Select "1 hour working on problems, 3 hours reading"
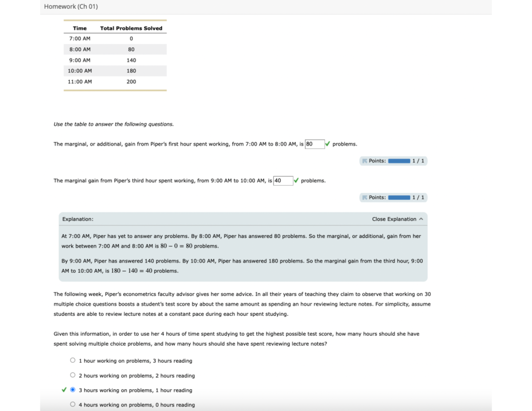 [x=73, y=361]
